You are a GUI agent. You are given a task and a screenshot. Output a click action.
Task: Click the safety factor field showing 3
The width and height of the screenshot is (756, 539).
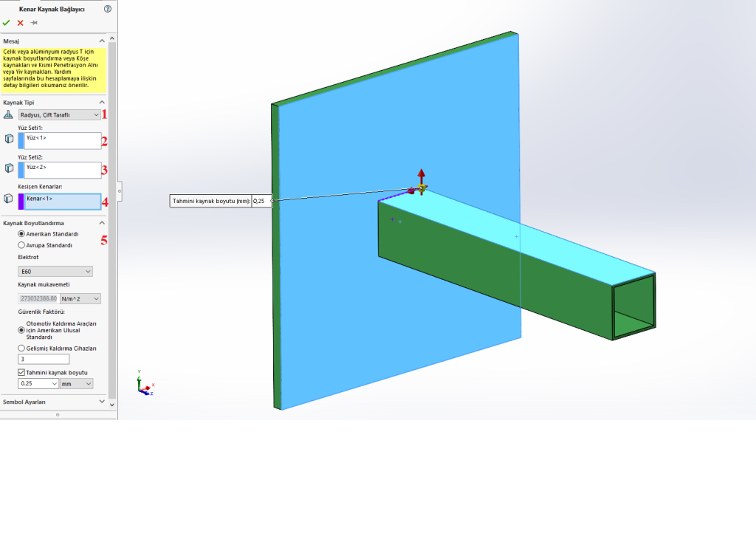pyautogui.click(x=44, y=359)
